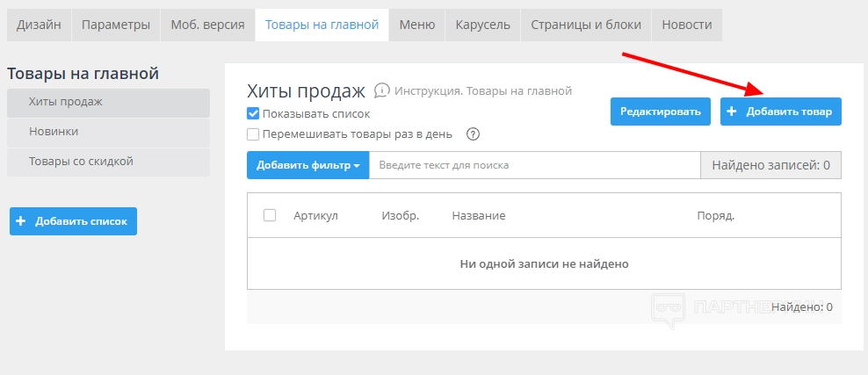The height and width of the screenshot is (375, 868).
Task: Switch to the "Параметры" tab
Action: tap(115, 25)
